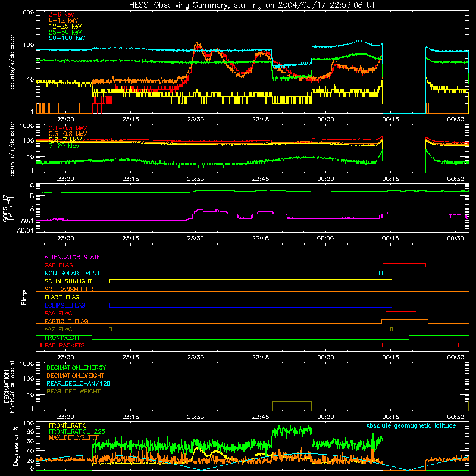Select the 3-6 keV legend label

click(x=61, y=14)
